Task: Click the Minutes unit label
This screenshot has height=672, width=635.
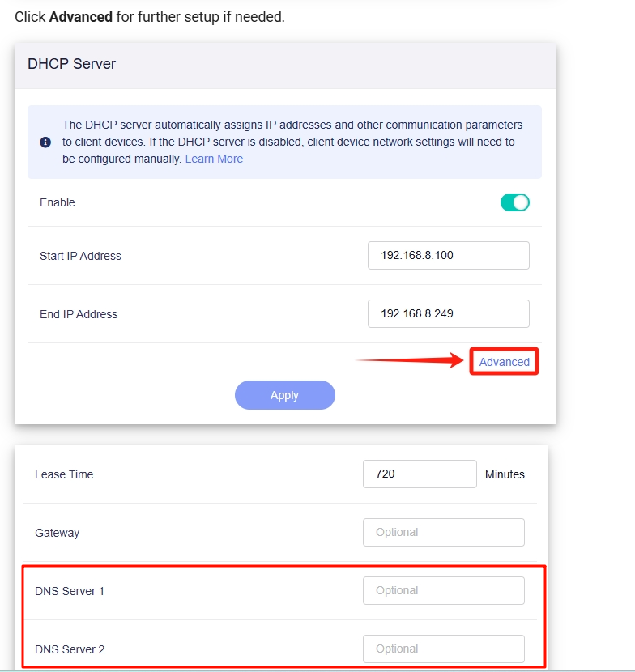Action: pyautogui.click(x=505, y=474)
